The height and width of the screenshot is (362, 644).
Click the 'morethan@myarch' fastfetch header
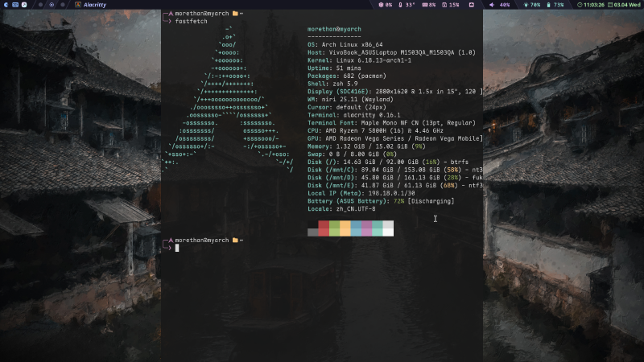334,29
